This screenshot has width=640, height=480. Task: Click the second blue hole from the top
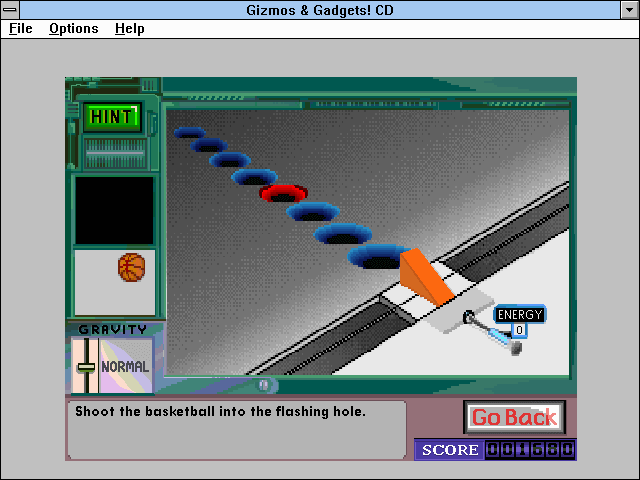pos(209,145)
